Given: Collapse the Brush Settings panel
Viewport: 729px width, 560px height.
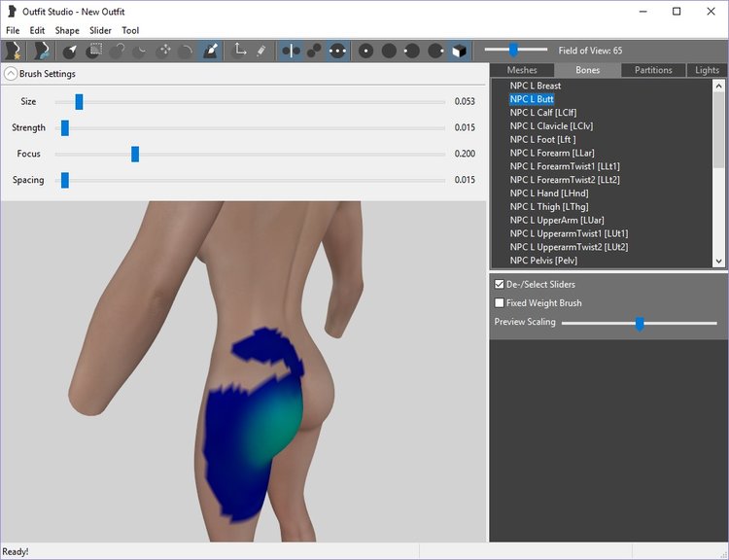Looking at the screenshot, I should 11,74.
